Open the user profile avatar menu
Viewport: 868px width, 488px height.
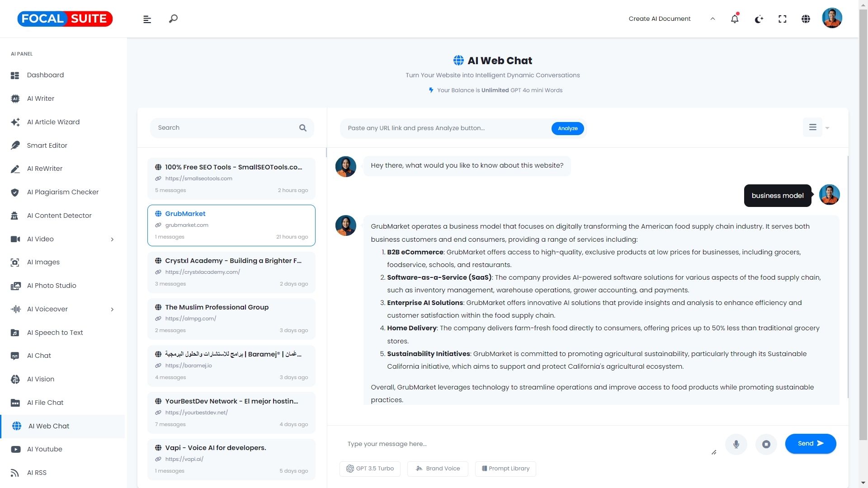pyautogui.click(x=831, y=19)
